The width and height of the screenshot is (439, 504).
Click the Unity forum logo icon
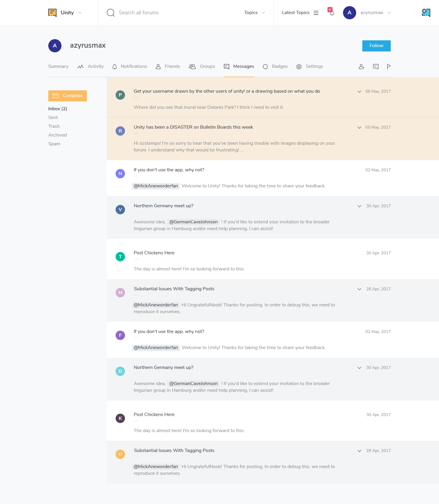coord(52,13)
